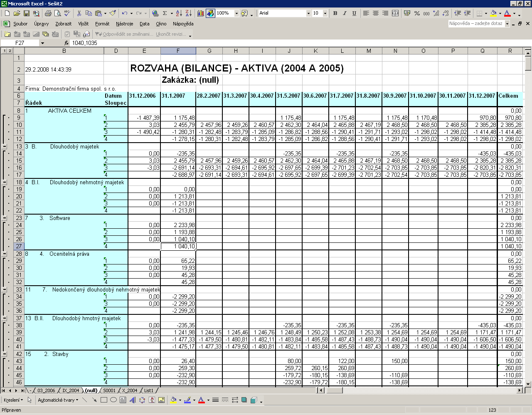Align cell text to the right
532x415 pixels.
(385, 13)
